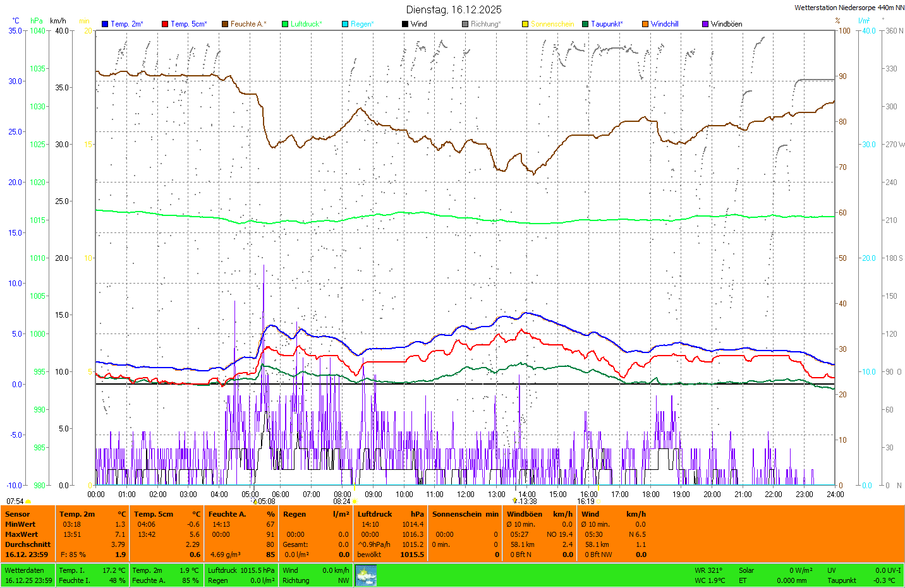Click the yellow Sonnenschein legend square
This screenshot has height=588, width=905.
tap(525, 24)
